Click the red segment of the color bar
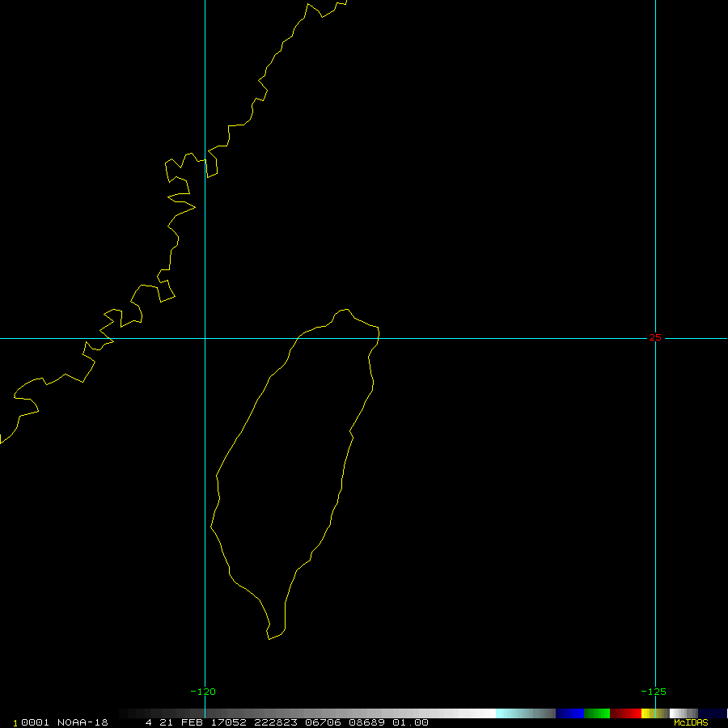 [625, 713]
